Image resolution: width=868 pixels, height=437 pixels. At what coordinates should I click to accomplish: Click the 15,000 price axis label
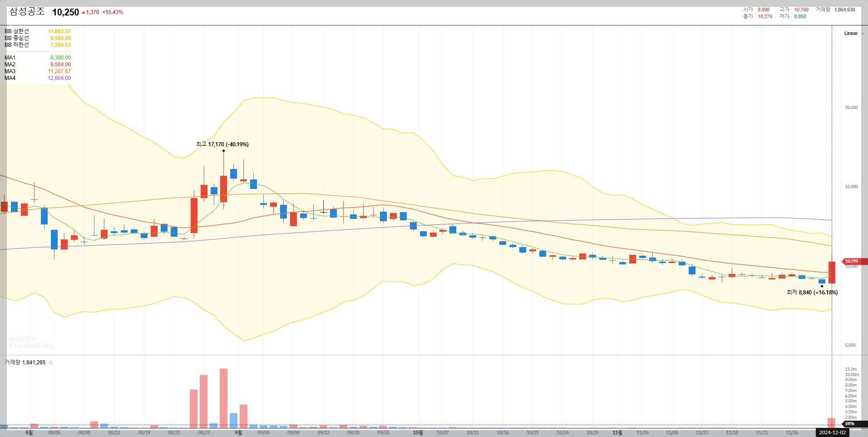point(851,187)
